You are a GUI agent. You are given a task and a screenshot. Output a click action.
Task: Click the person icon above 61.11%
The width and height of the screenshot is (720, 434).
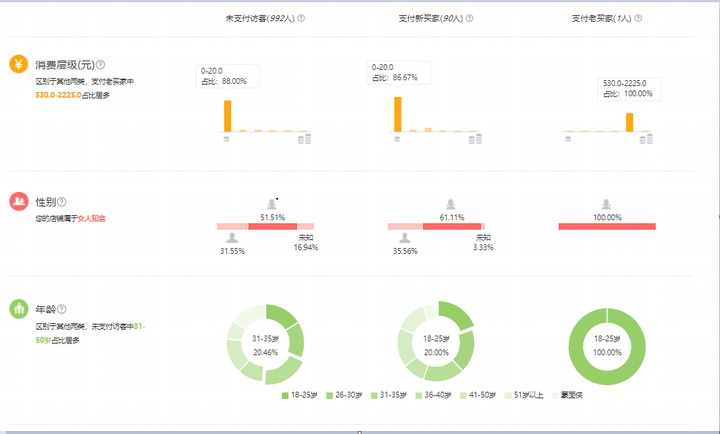coord(451,204)
